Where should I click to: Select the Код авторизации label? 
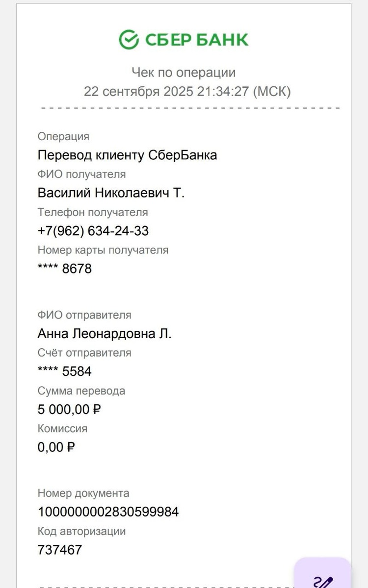point(81,531)
